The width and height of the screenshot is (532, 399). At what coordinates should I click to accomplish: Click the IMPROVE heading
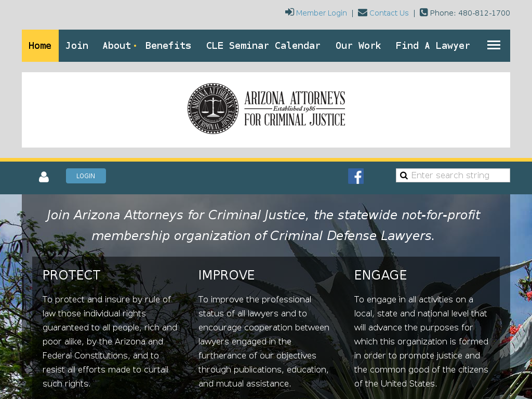pyautogui.click(x=227, y=275)
